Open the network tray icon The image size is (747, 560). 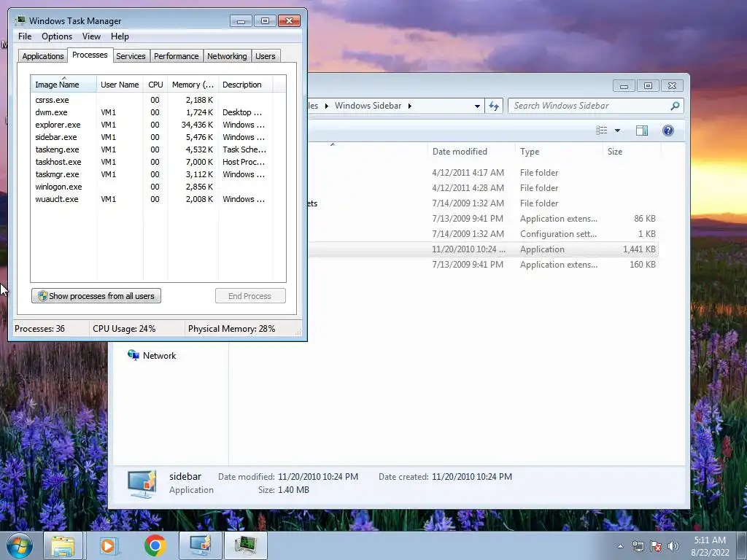tap(638, 546)
